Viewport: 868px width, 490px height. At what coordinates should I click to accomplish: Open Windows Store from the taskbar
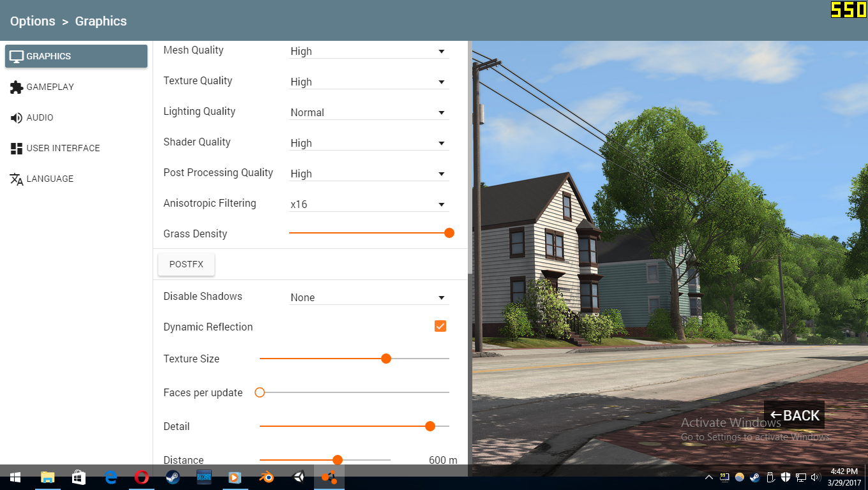coord(79,477)
